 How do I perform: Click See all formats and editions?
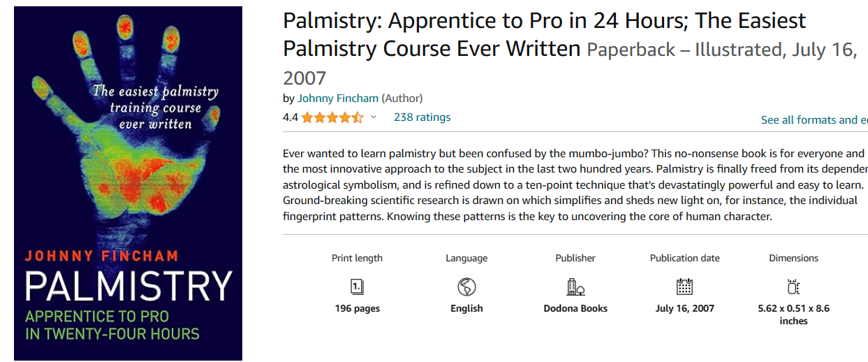click(814, 120)
